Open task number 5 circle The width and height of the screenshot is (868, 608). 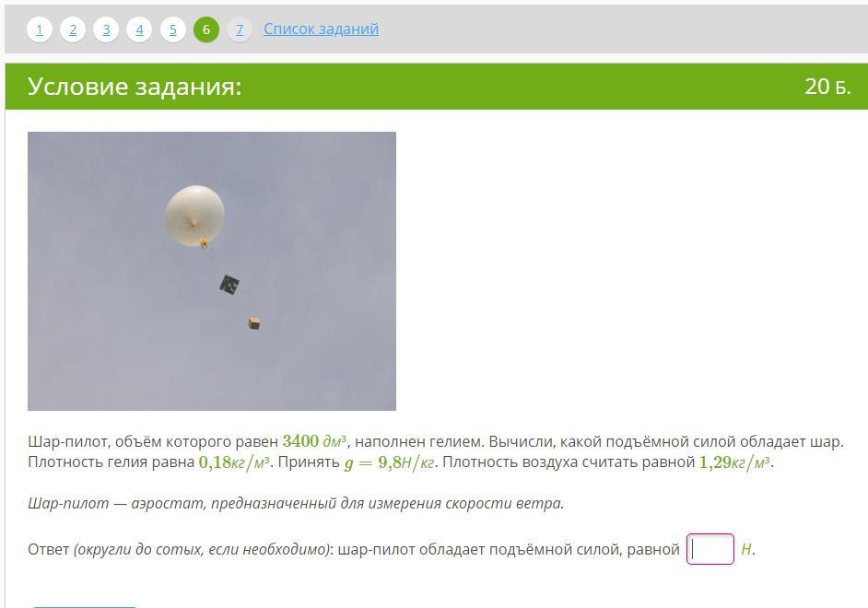pos(172,29)
